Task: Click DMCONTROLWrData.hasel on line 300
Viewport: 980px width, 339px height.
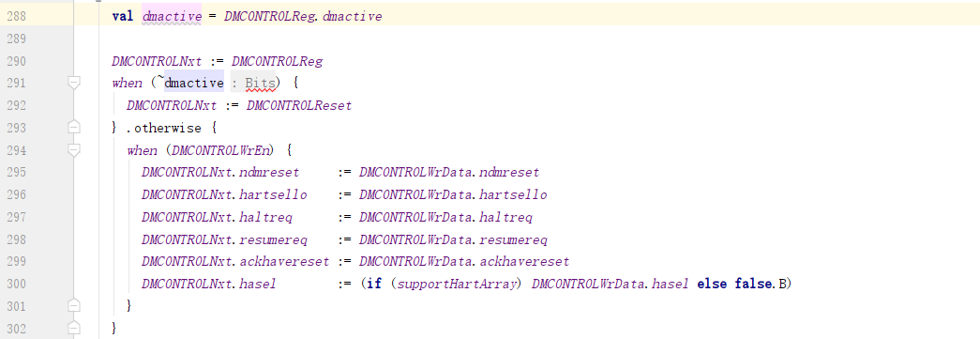Action: [x=611, y=284]
